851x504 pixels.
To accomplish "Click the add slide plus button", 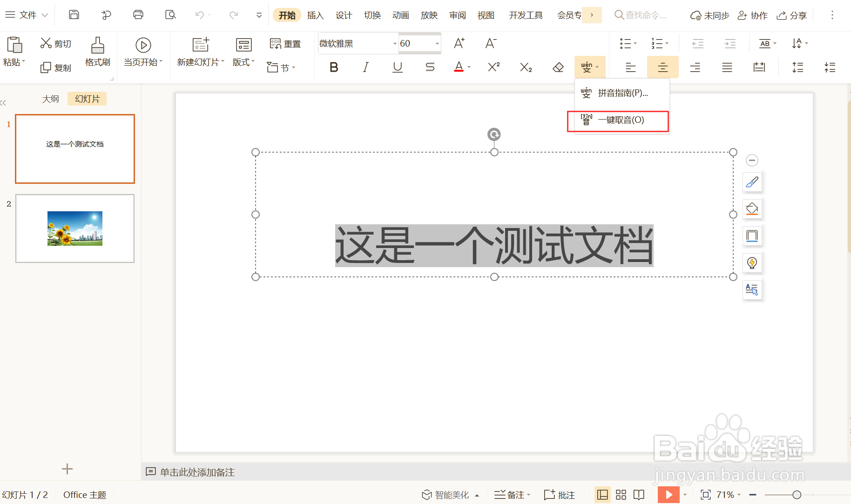I will point(67,469).
